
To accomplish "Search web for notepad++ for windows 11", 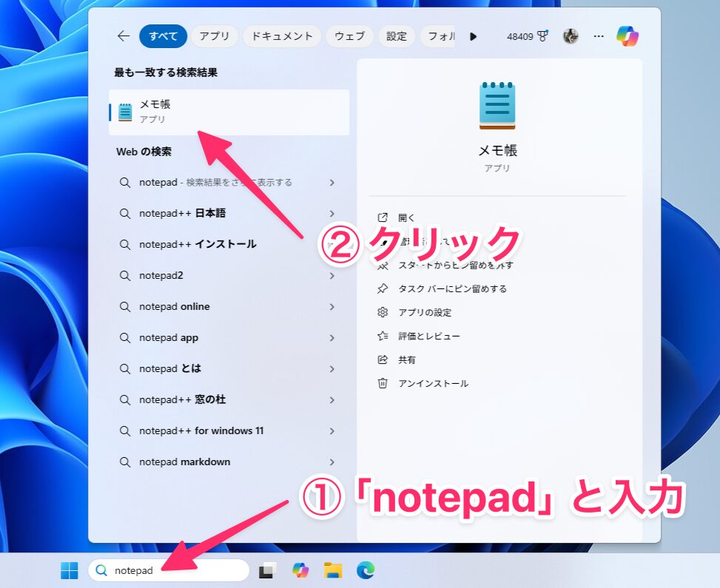I will [201, 430].
